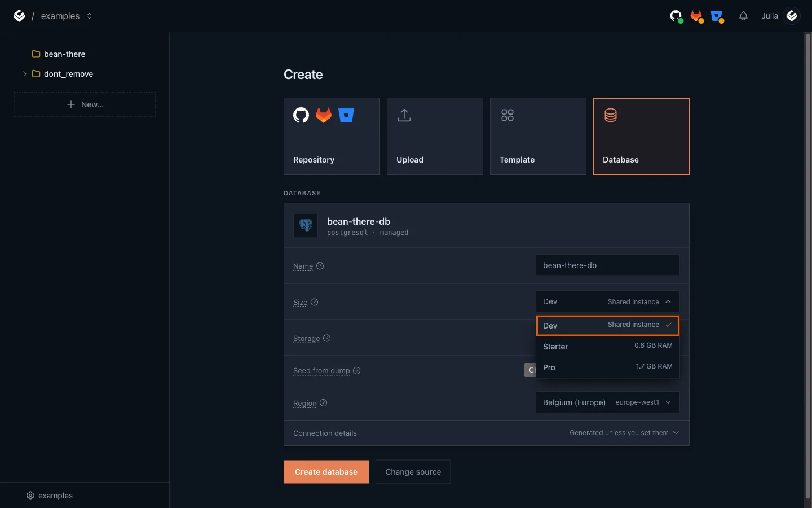Choose the Upload source card
The image size is (812, 508).
click(435, 136)
